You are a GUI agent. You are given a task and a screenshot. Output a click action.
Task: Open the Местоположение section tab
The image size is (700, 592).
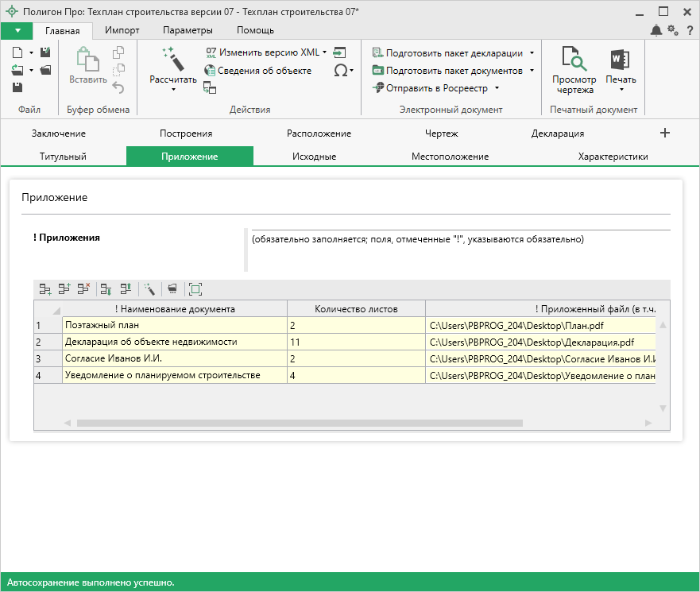click(450, 157)
